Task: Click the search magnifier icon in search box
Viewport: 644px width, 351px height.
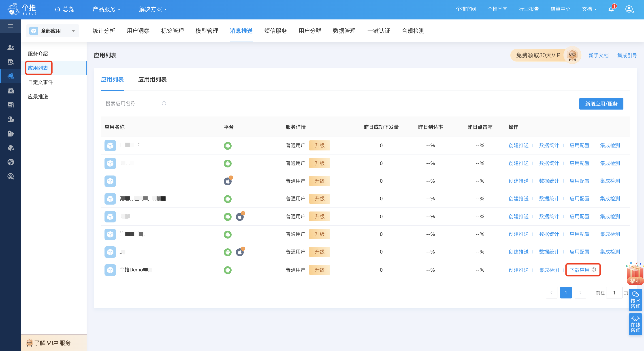Action: tap(164, 104)
